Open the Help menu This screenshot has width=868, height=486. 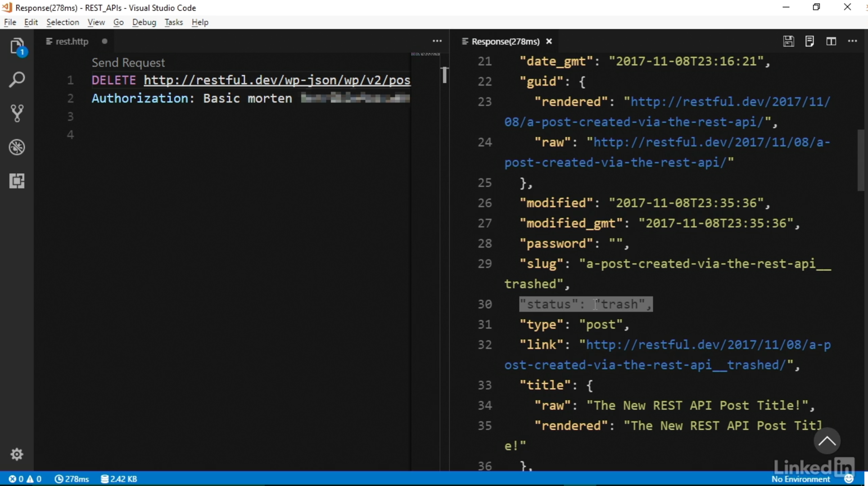[200, 22]
